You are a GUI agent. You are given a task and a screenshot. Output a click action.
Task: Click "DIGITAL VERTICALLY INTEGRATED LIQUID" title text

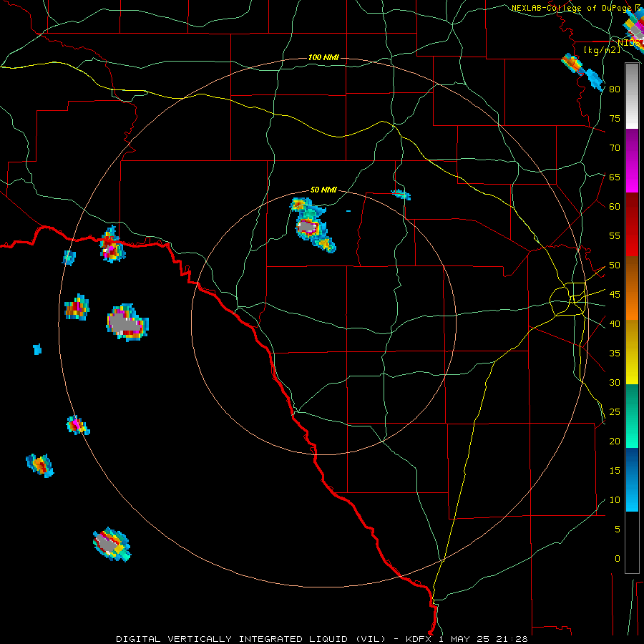click(x=234, y=639)
